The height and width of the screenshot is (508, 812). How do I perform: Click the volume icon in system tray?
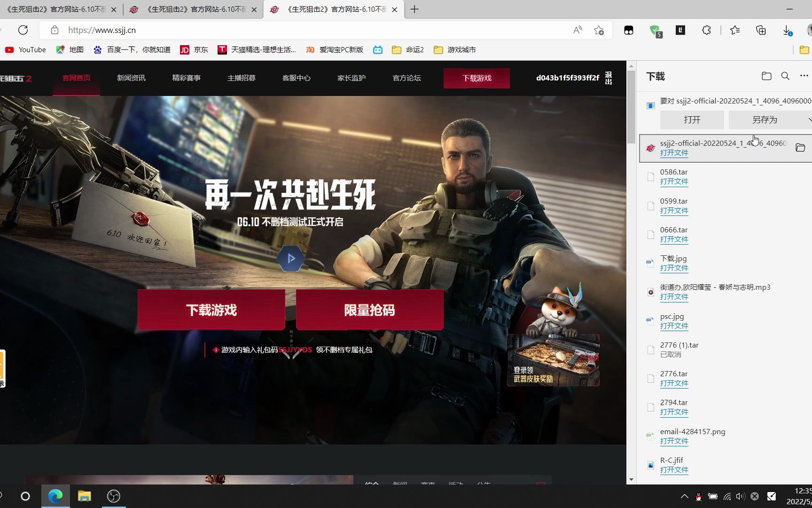point(741,496)
